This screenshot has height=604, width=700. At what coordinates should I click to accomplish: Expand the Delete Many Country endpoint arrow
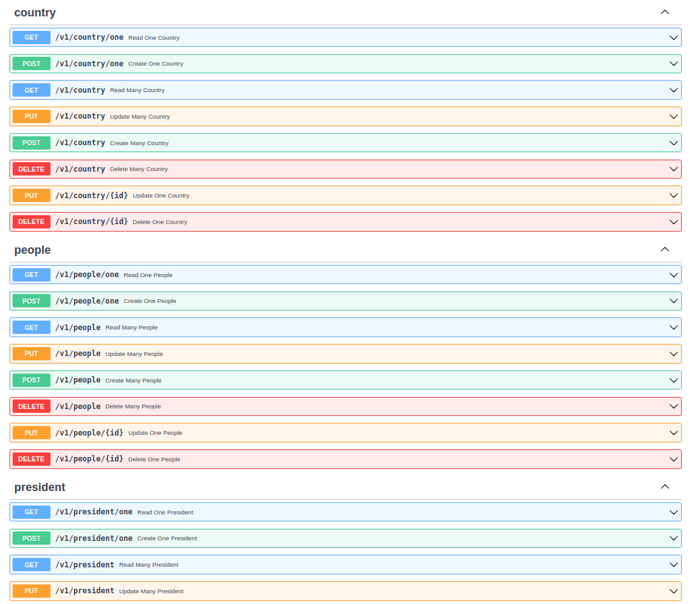point(673,169)
